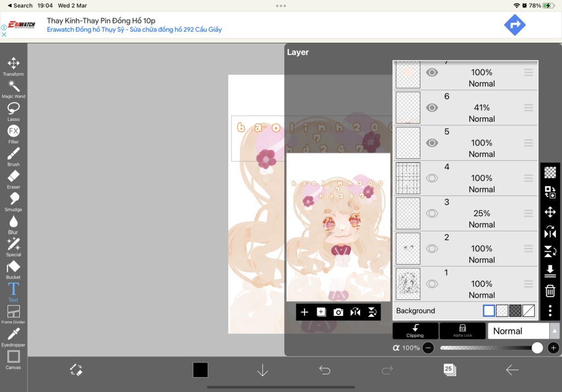Select the Eraser tool
Image resolution: width=562 pixels, height=392 pixels.
click(13, 179)
